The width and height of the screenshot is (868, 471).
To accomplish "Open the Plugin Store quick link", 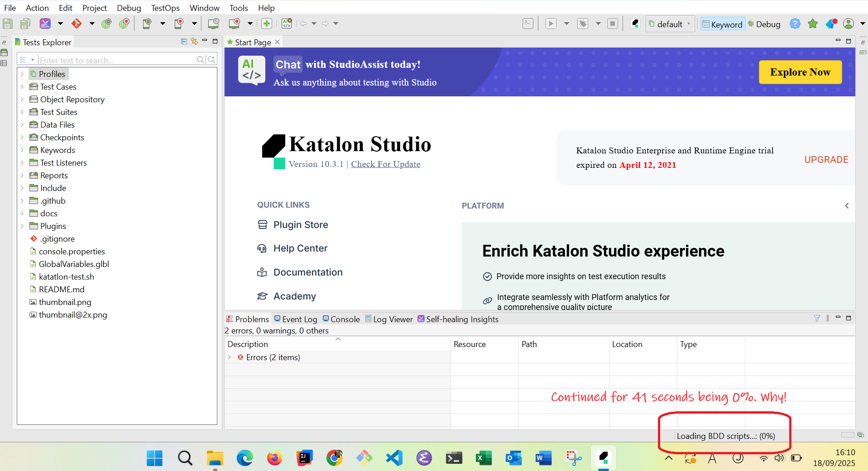I will [293, 225].
